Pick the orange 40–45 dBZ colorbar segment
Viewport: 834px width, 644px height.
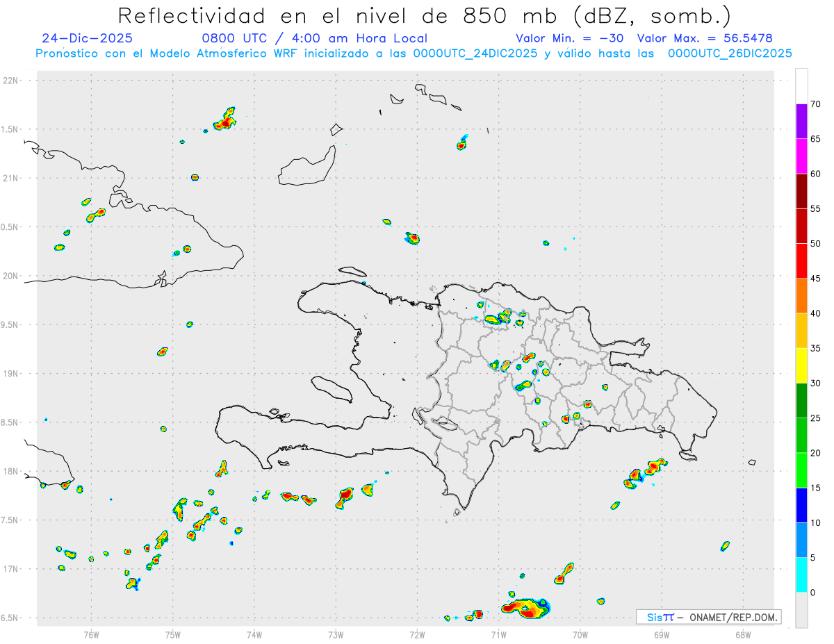[801, 296]
